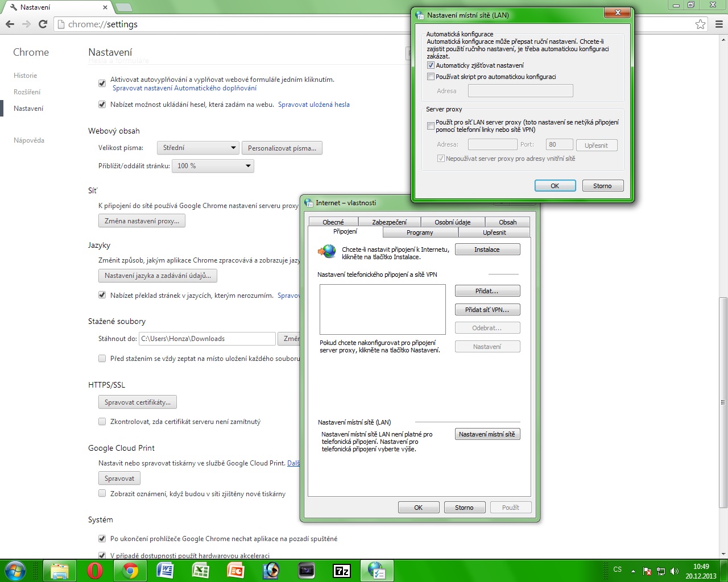
Task: Launch PowerPoint from the taskbar
Action: click(236, 570)
